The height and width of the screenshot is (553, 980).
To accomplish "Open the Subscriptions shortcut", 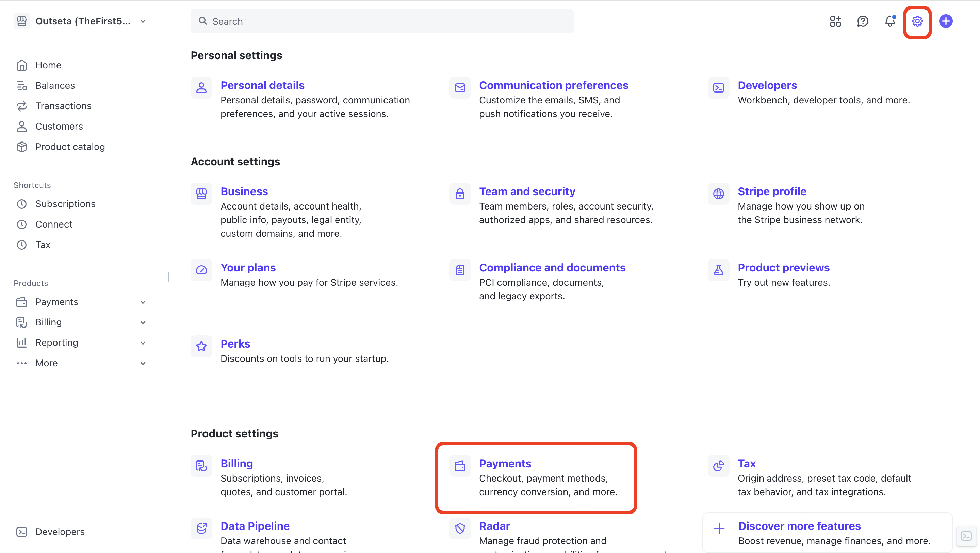I will [65, 204].
